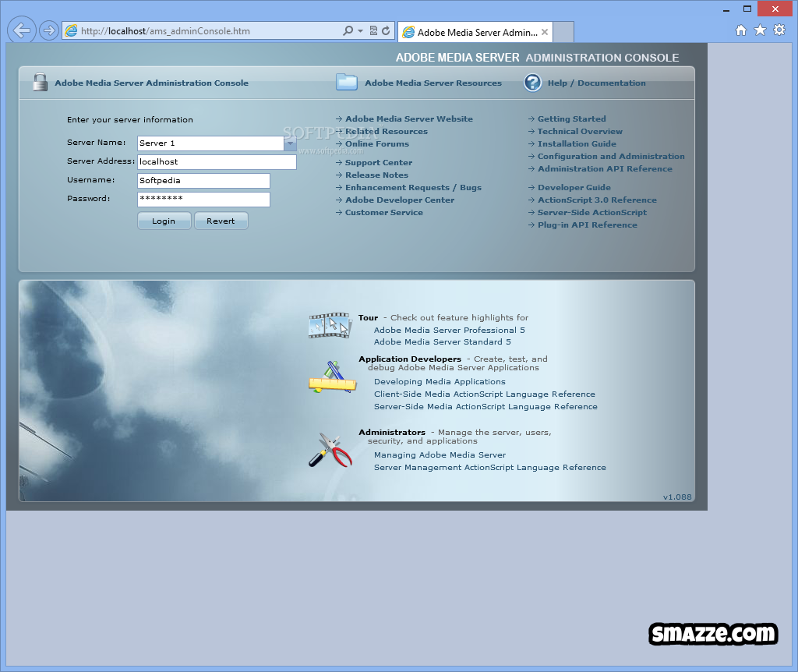798x672 pixels.
Task: Click the Administrators pliers icon
Action: point(330,450)
